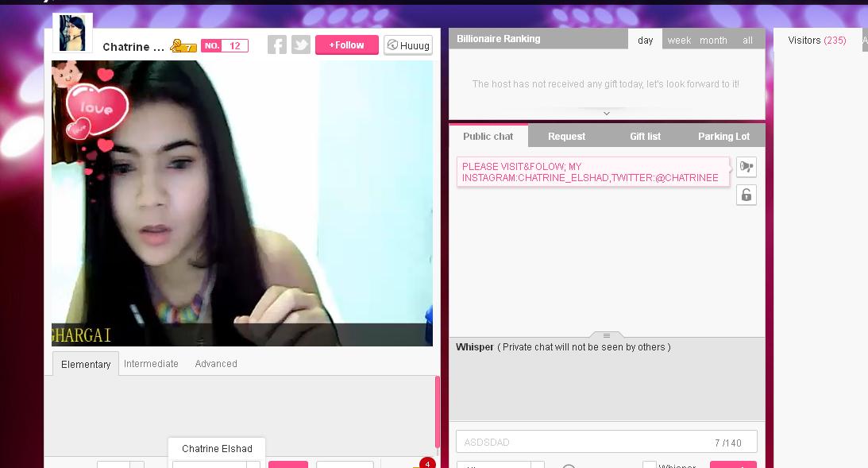The height and width of the screenshot is (468, 868).
Task: Open the Visitors (235) tab
Action: point(816,41)
